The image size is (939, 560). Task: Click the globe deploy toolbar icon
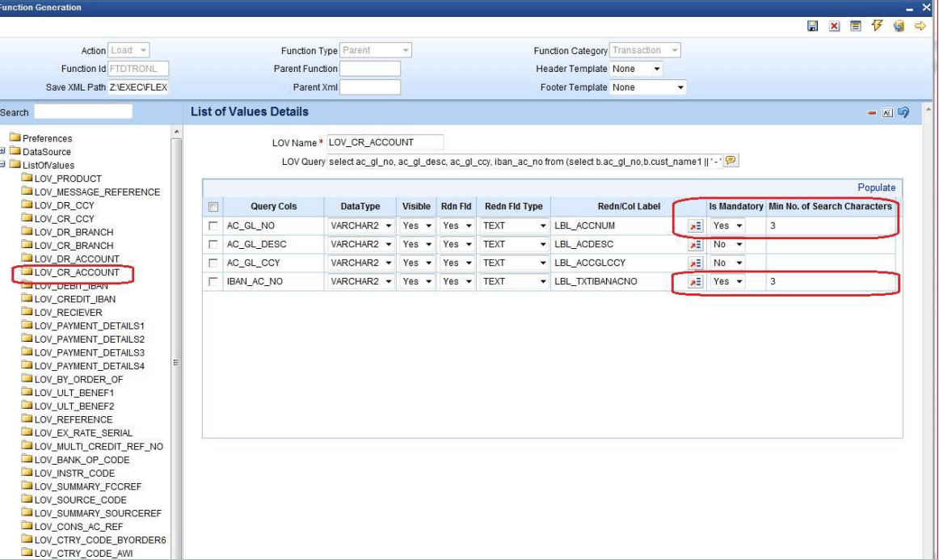coord(899,26)
